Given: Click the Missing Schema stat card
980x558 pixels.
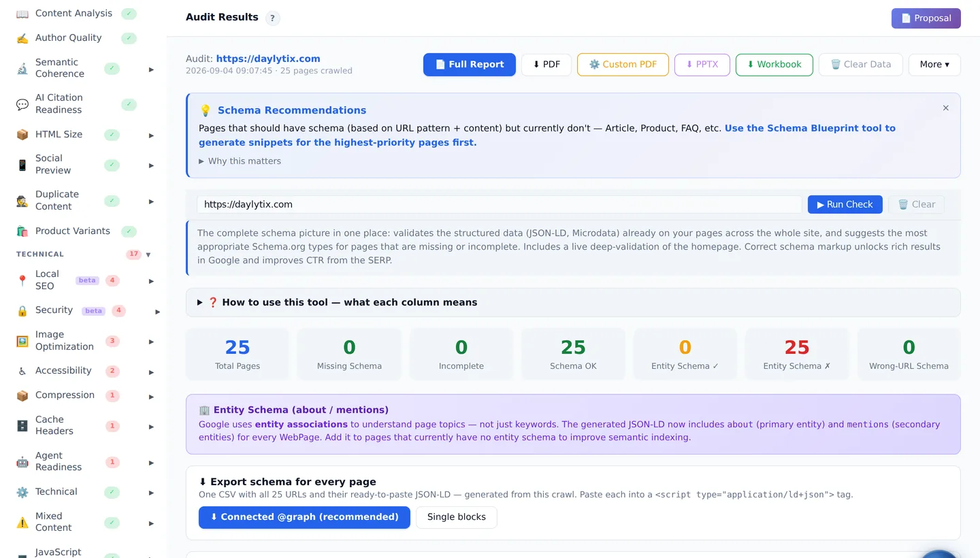Looking at the screenshot, I should (x=349, y=354).
